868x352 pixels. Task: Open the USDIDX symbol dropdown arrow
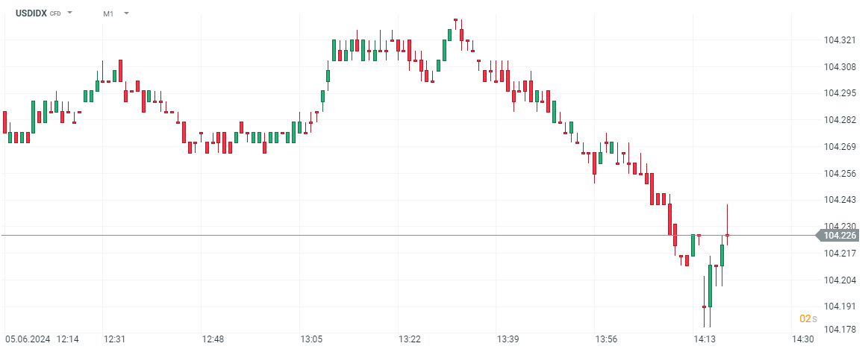(69, 13)
